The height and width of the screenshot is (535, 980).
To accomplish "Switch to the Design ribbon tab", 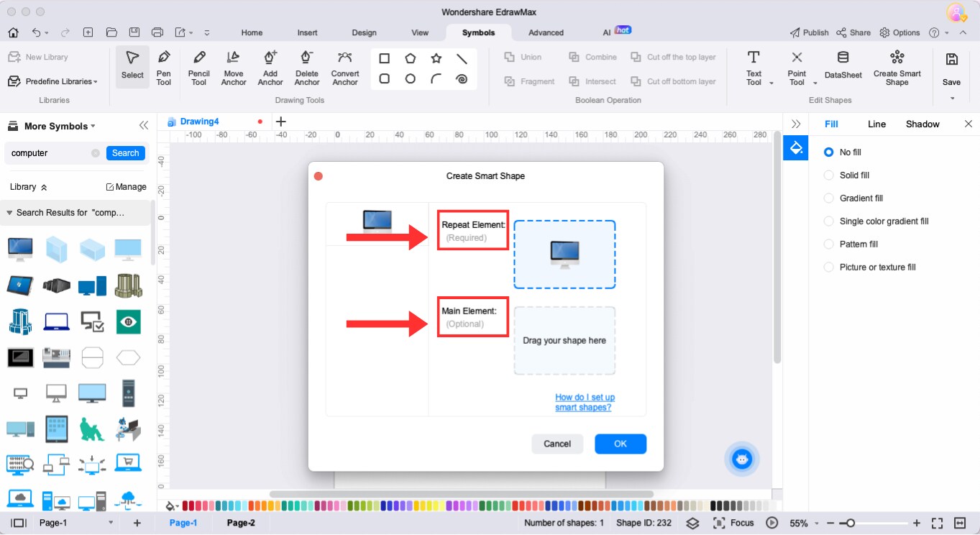I will (x=364, y=33).
